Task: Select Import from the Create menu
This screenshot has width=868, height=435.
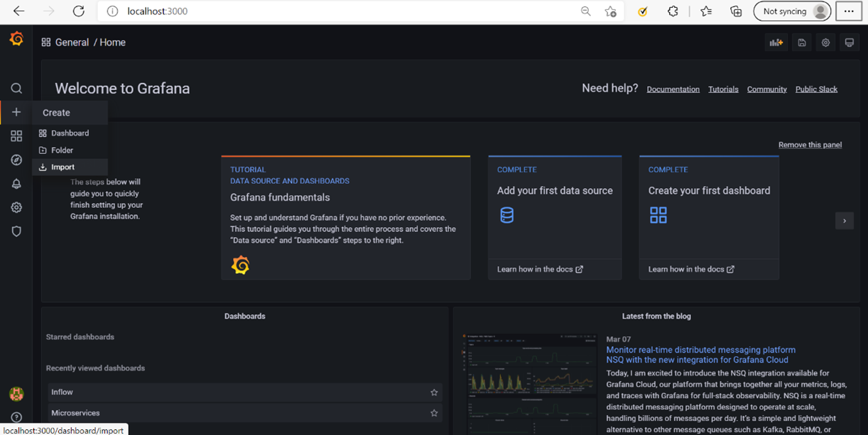Action: click(63, 167)
